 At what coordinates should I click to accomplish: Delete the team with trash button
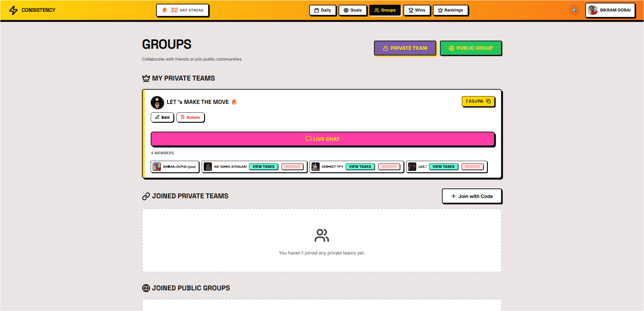(x=191, y=117)
